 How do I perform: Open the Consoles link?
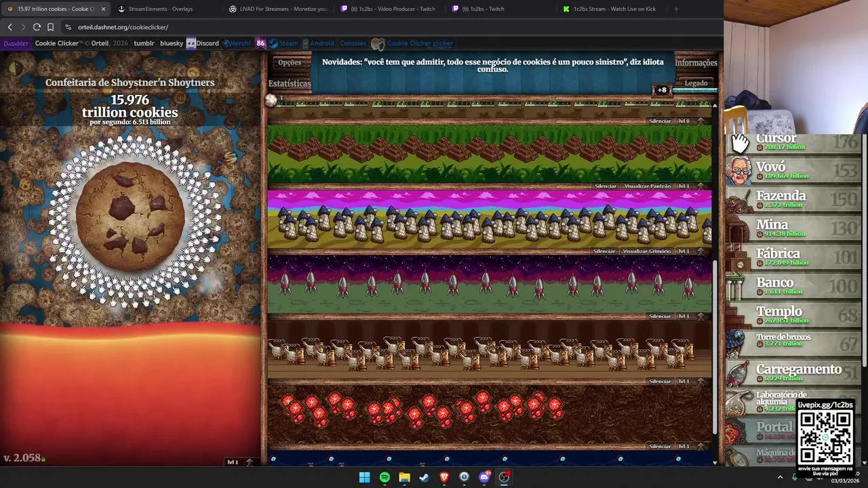click(x=353, y=43)
